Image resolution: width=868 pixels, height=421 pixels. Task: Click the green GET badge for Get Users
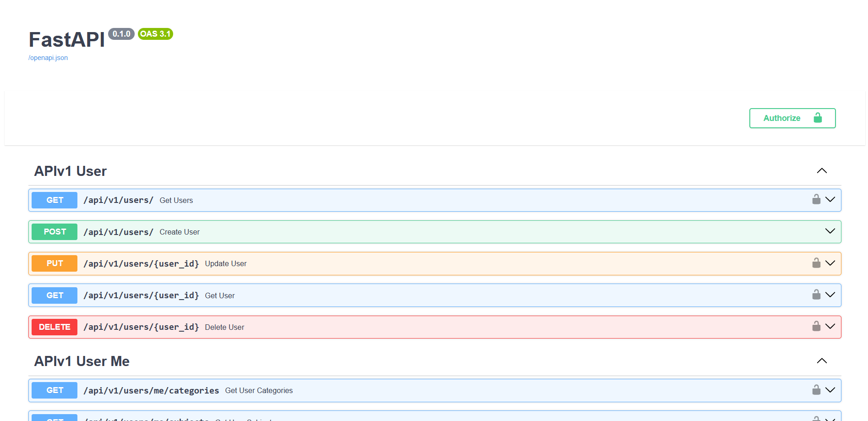[55, 200]
